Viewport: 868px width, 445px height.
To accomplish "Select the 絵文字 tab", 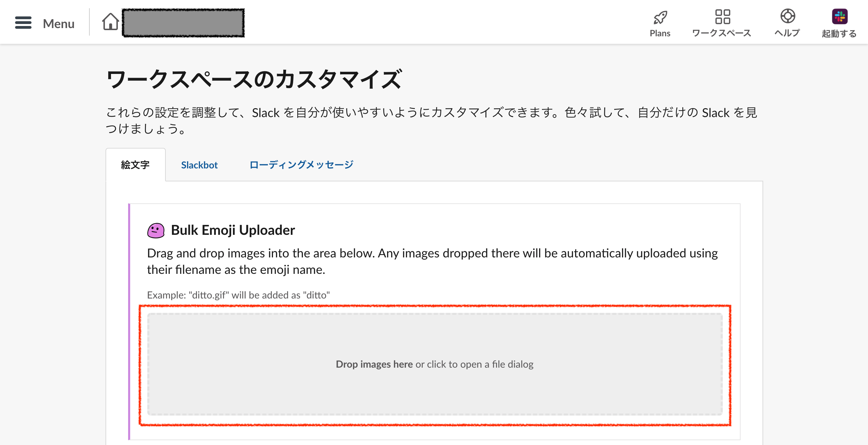I will [136, 165].
